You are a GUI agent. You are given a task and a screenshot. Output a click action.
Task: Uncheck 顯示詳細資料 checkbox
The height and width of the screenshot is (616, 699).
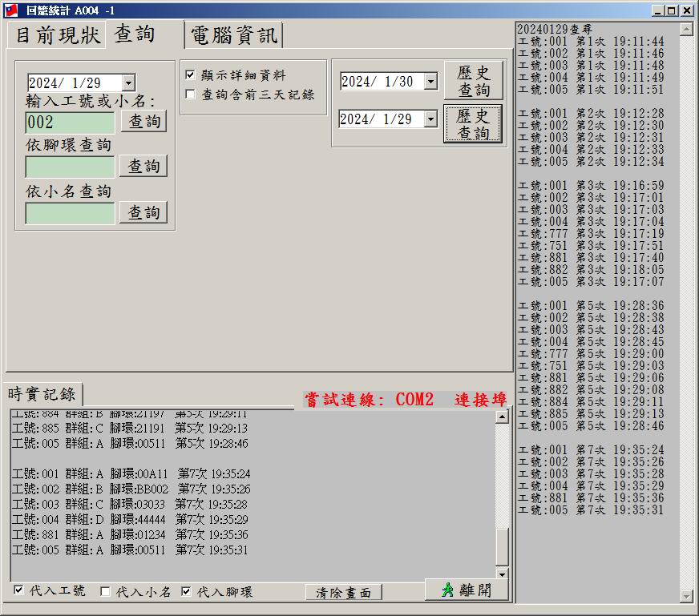(x=190, y=75)
